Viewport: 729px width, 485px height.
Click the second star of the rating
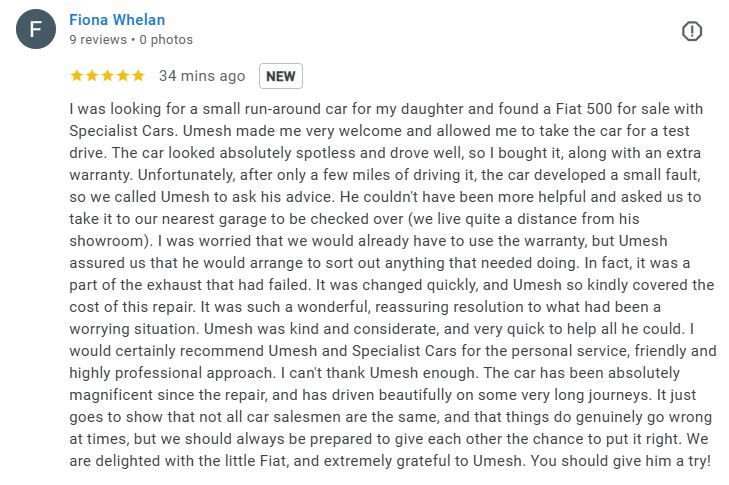(92, 76)
